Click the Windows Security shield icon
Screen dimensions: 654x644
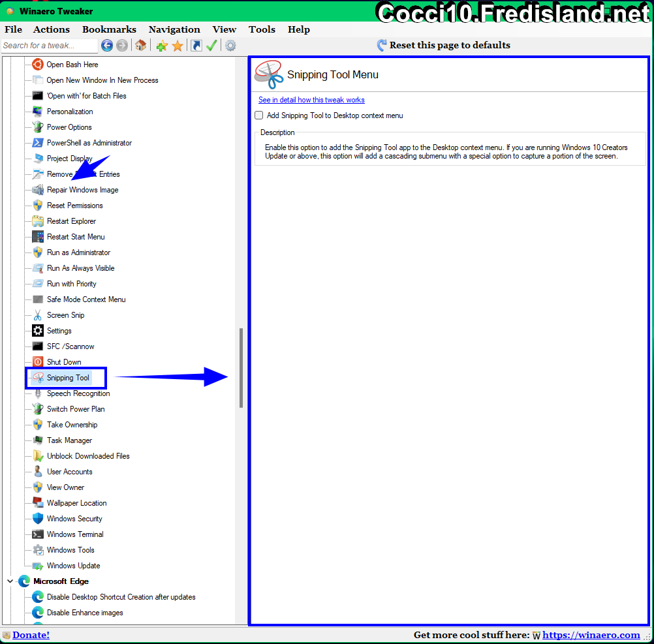click(x=38, y=519)
